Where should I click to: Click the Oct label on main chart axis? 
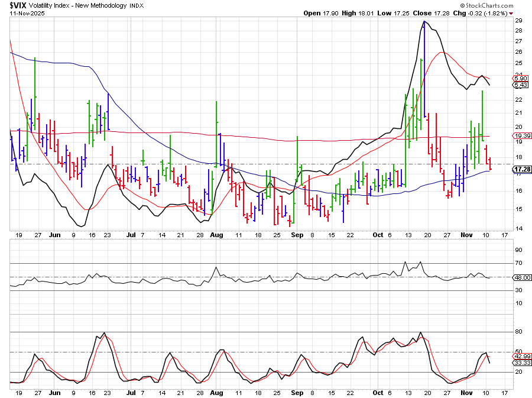click(x=378, y=235)
